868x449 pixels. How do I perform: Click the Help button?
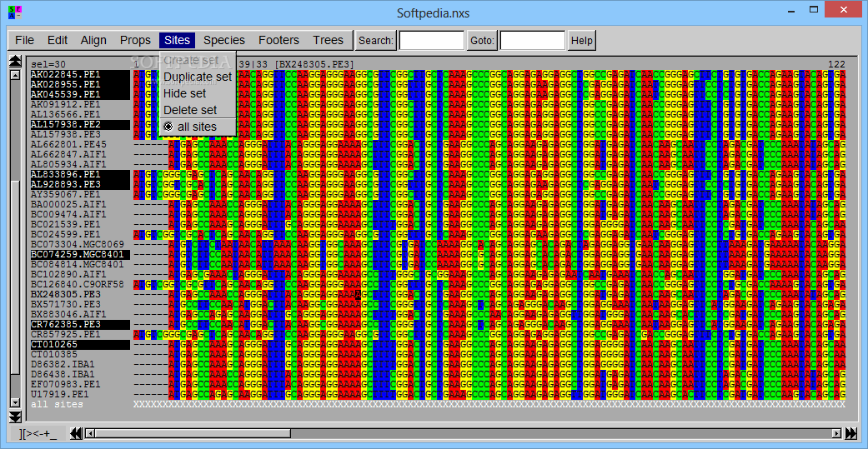(582, 40)
